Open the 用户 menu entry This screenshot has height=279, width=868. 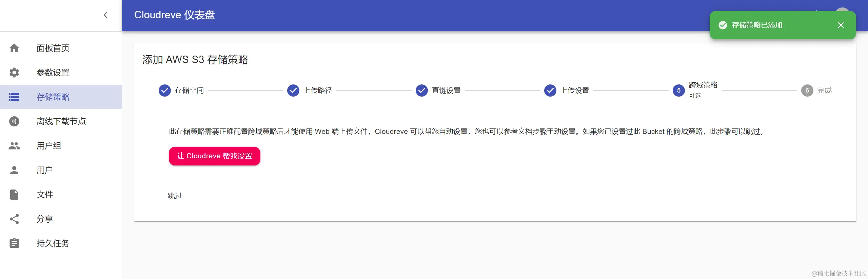(x=61, y=170)
